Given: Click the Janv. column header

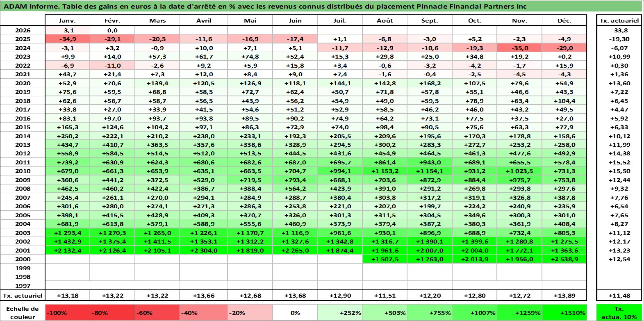Looking at the screenshot, I should point(67,20).
